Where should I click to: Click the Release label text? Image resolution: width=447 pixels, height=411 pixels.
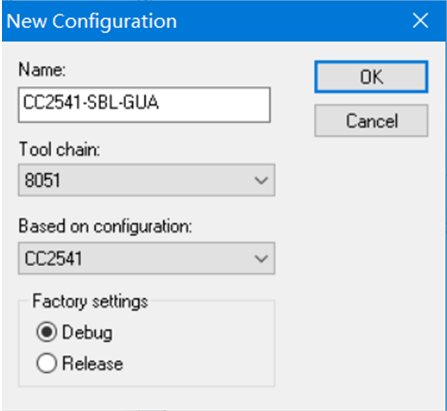click(93, 363)
